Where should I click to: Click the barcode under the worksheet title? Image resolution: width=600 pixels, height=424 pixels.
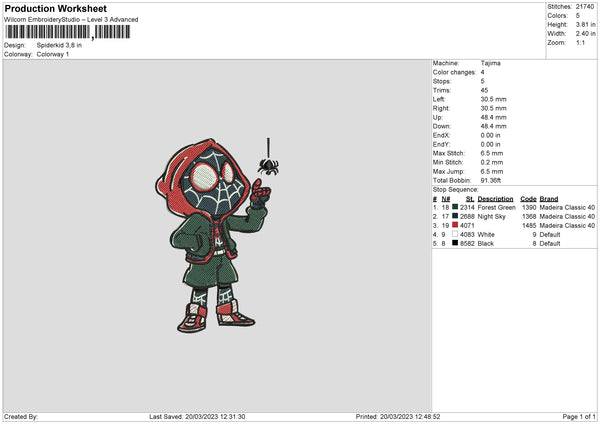click(68, 32)
